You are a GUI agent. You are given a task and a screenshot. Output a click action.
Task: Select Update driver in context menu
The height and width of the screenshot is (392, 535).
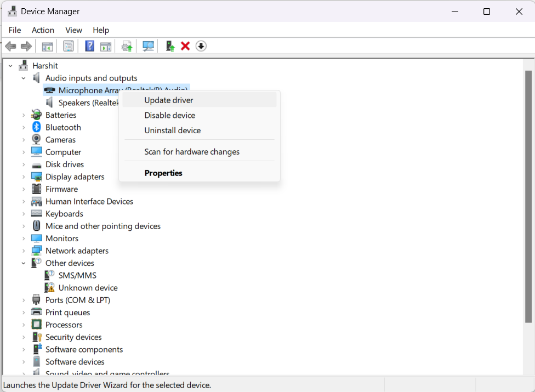[x=169, y=100]
